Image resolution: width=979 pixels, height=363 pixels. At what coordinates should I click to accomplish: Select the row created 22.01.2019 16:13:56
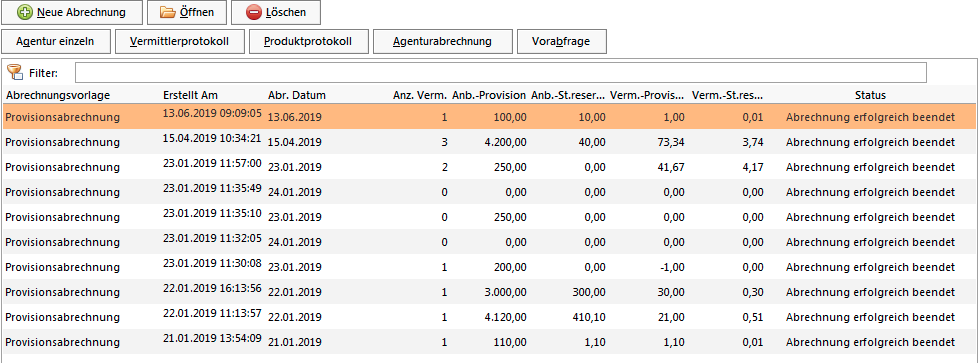click(x=489, y=292)
